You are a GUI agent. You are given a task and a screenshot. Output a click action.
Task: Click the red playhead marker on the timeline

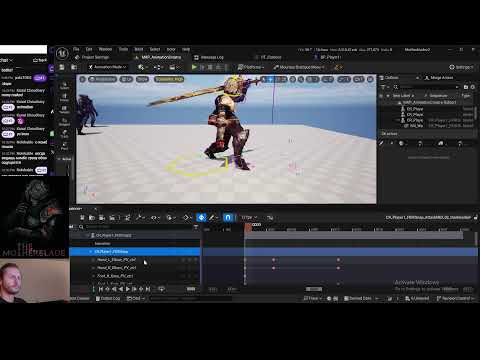pyautogui.click(x=248, y=227)
